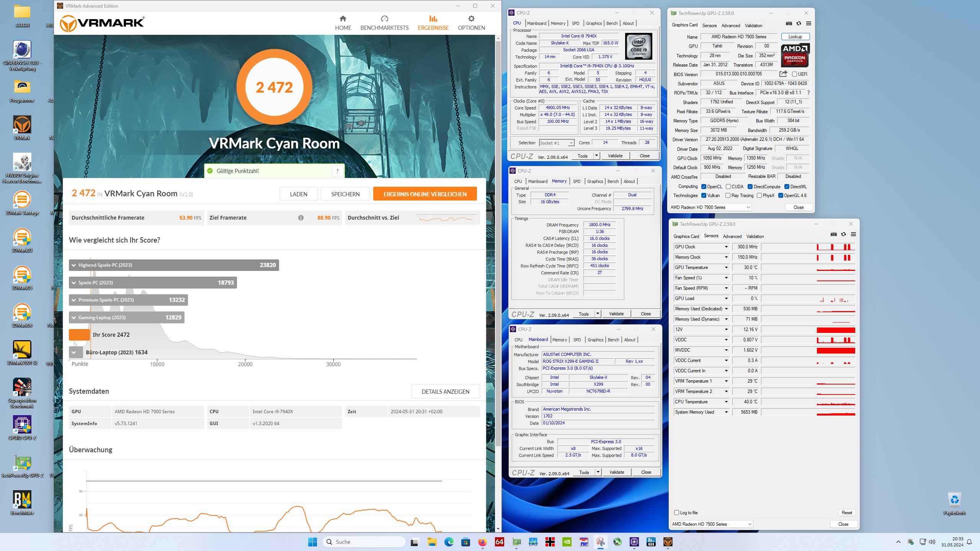Open the Papierkorb recycle bin

(954, 504)
